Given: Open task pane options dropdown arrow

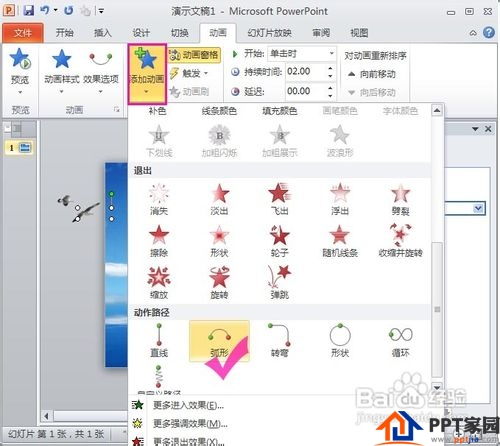Looking at the screenshot, I should (x=475, y=129).
